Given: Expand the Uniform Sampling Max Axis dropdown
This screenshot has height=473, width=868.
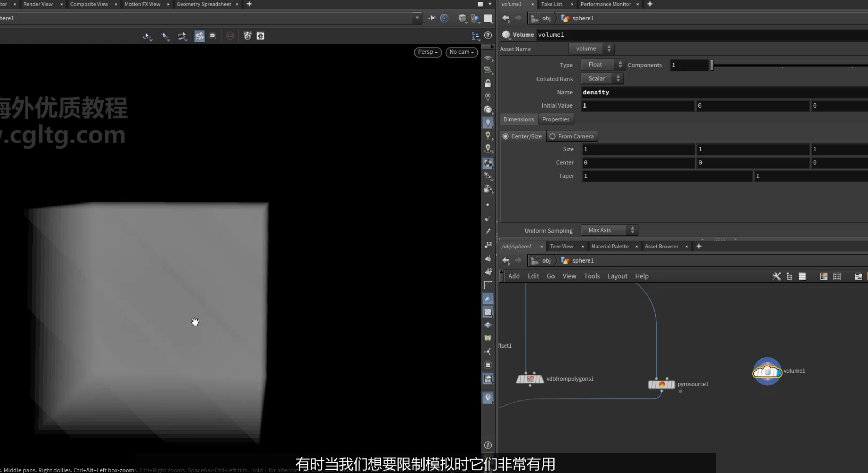Looking at the screenshot, I should (x=609, y=230).
